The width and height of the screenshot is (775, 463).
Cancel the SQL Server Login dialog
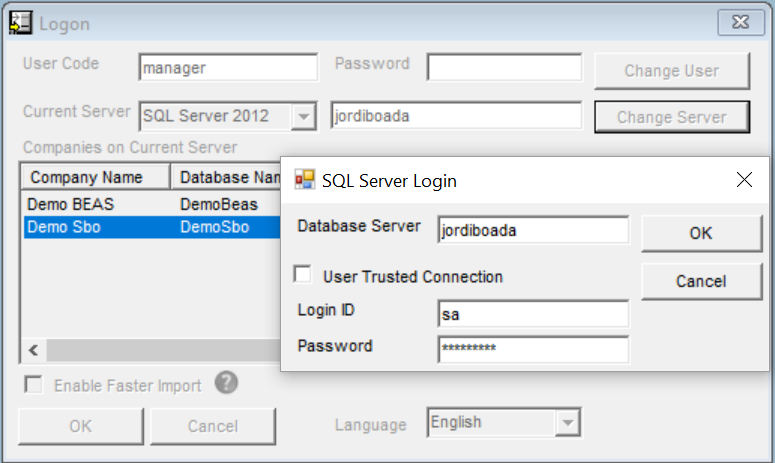pyautogui.click(x=701, y=281)
